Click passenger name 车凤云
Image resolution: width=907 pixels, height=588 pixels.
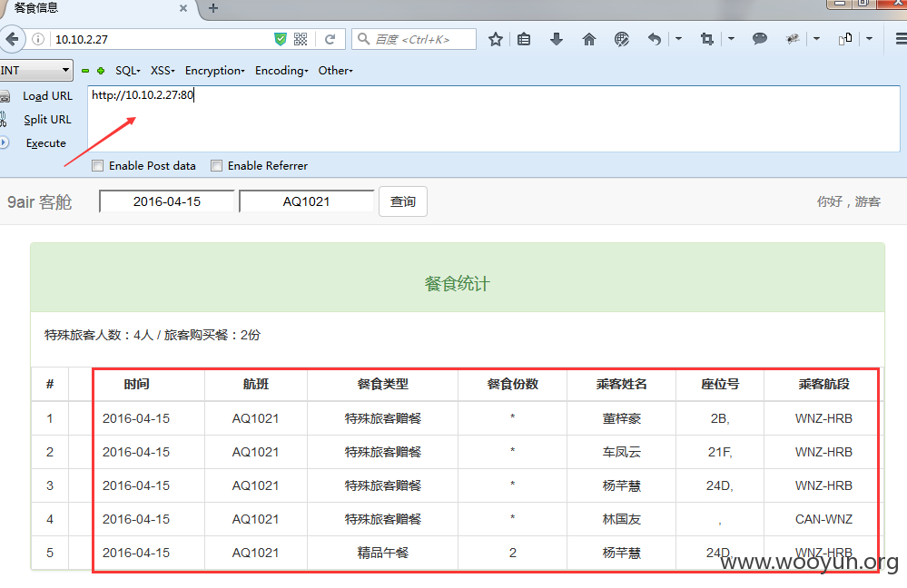(621, 452)
